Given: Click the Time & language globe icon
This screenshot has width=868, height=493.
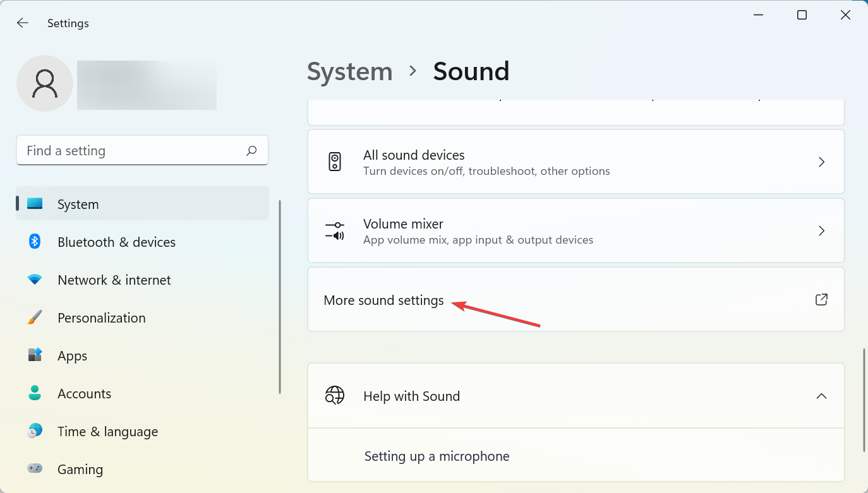Looking at the screenshot, I should click(x=35, y=431).
